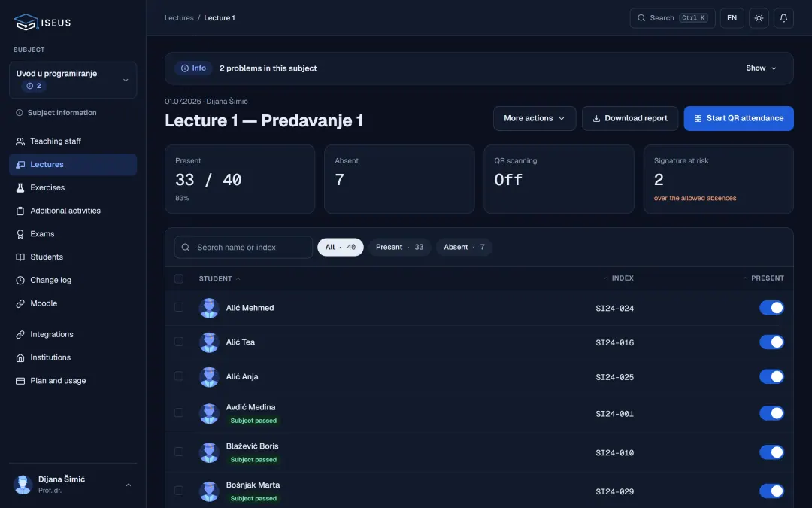Filter by the Present 33 tab

(399, 248)
